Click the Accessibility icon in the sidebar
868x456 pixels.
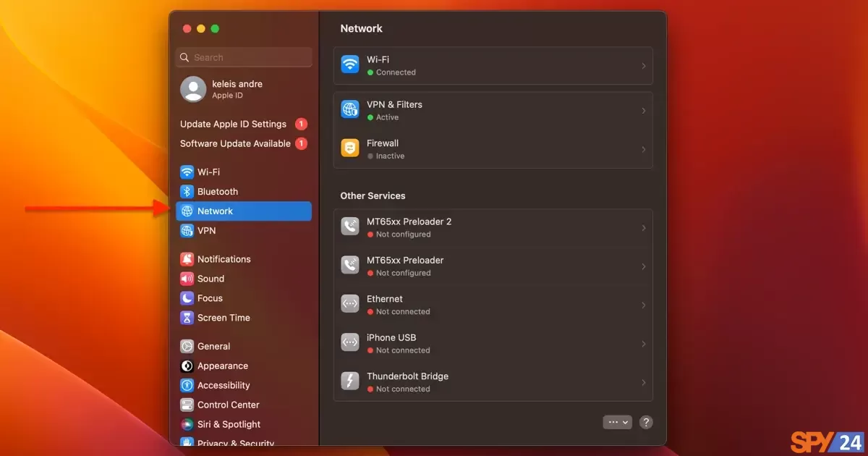tap(187, 386)
